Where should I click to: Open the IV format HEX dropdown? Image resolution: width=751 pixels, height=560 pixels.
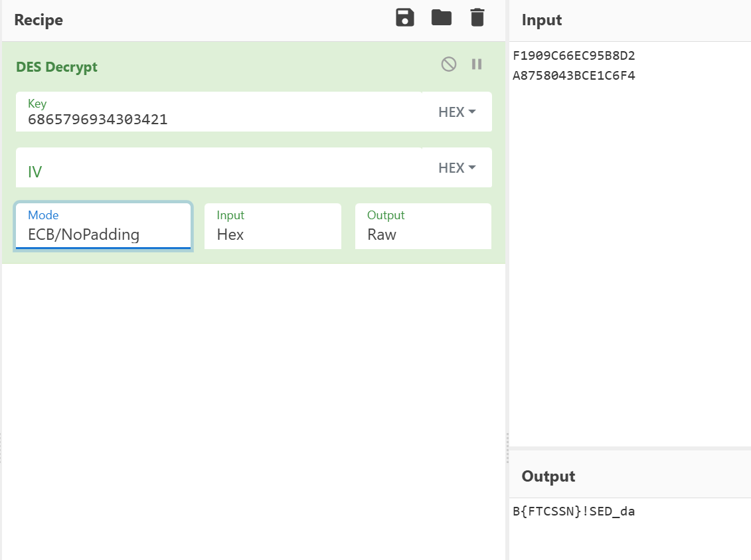[x=457, y=168]
